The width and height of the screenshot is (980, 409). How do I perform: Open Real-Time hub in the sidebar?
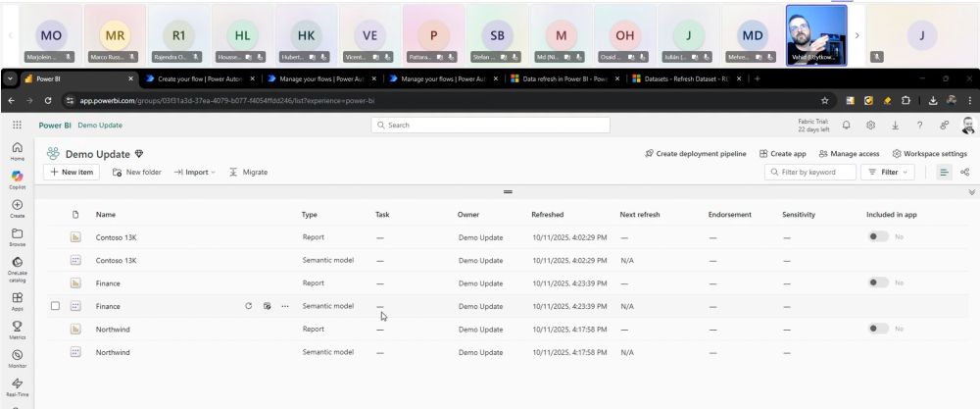click(x=17, y=387)
